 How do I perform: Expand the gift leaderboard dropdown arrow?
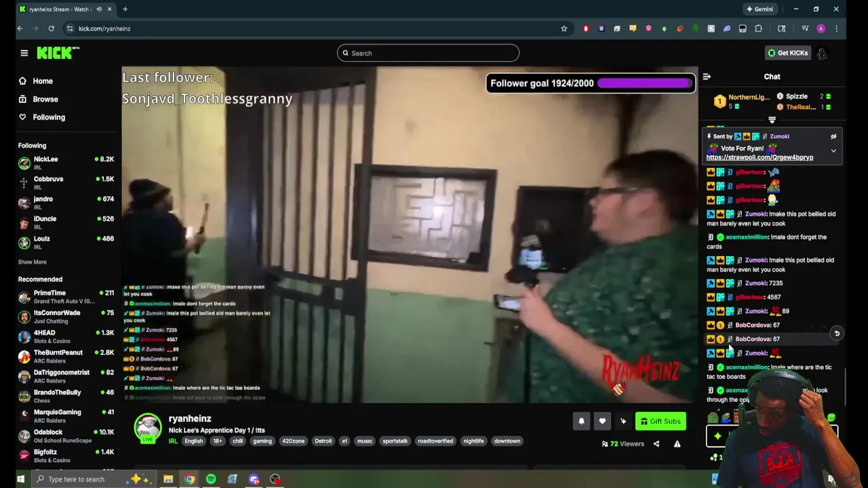click(772, 120)
